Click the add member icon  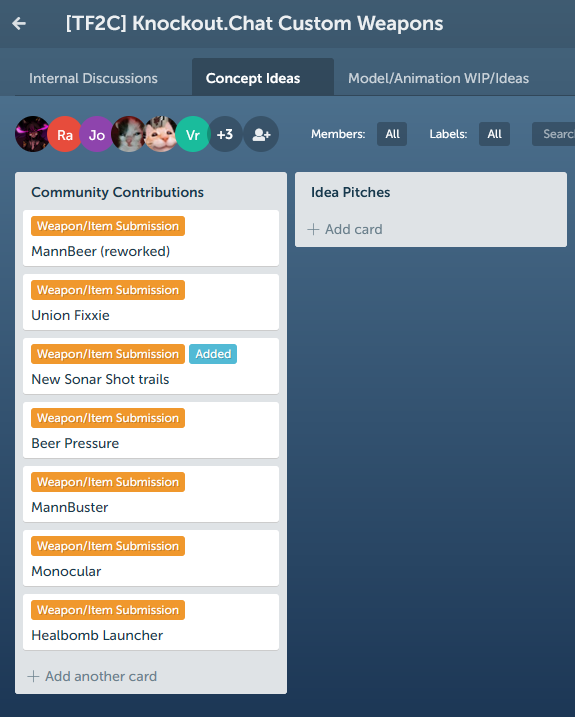click(261, 134)
